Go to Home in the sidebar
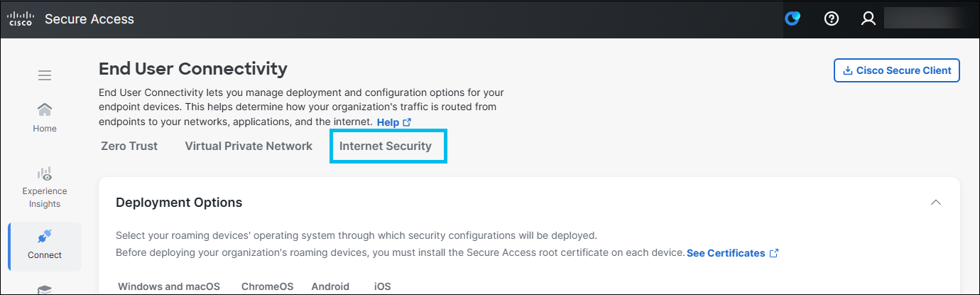980x295 pixels. coord(45,118)
